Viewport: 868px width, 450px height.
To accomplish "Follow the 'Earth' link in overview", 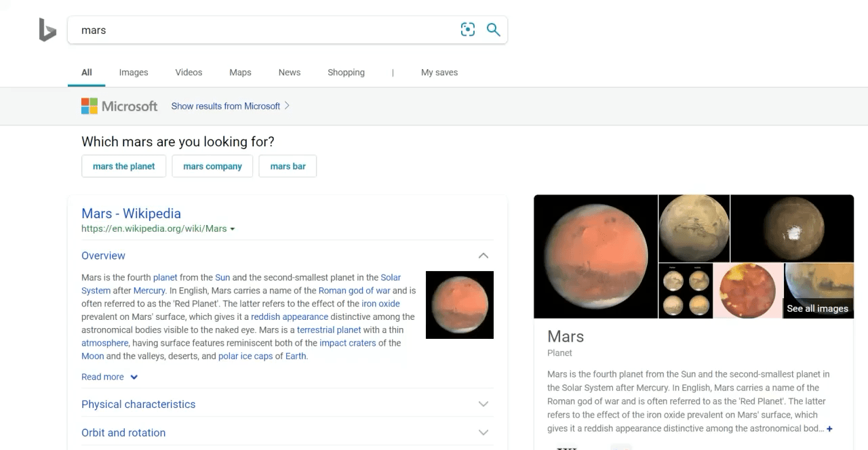I will pyautogui.click(x=296, y=356).
